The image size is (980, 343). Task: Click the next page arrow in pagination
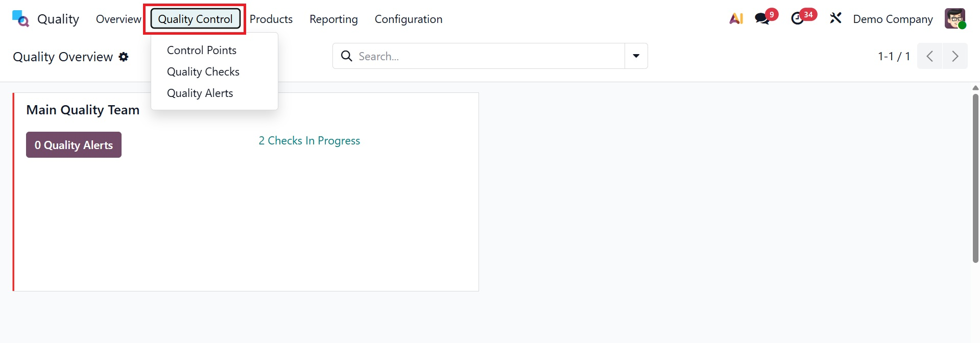click(x=955, y=56)
